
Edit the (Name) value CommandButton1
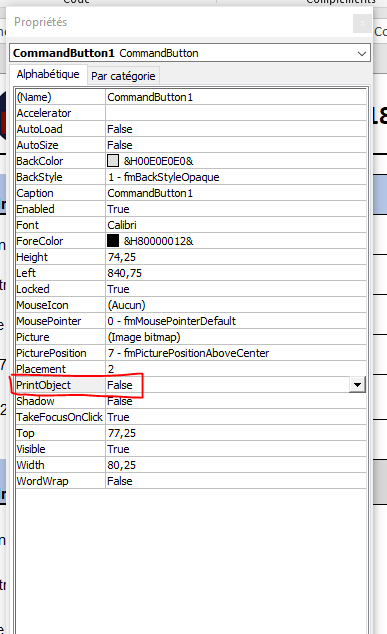(150, 97)
